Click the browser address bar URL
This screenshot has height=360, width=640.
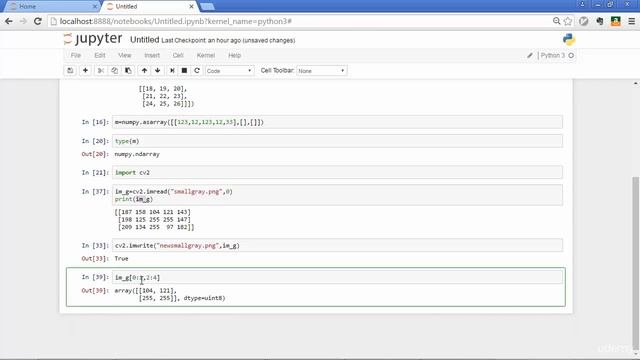176,21
